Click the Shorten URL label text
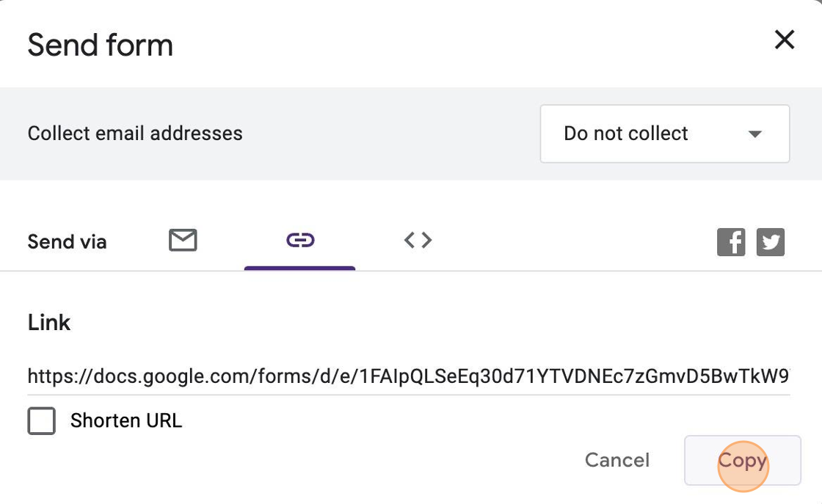822x504 pixels. (x=126, y=420)
